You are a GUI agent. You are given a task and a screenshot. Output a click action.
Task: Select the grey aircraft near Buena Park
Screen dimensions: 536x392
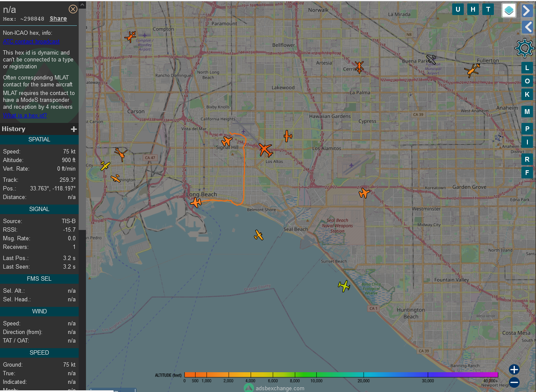click(431, 59)
